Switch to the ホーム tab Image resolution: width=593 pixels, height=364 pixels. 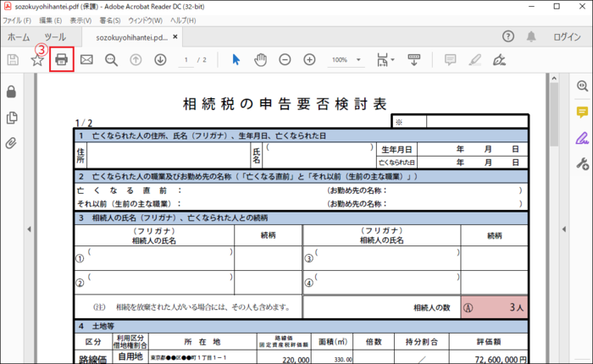(x=18, y=37)
